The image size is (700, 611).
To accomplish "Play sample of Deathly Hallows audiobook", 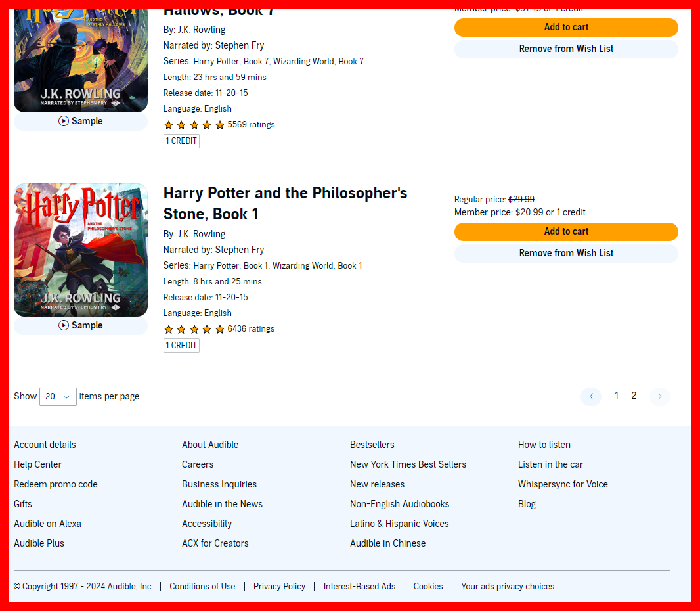I will tap(80, 121).
